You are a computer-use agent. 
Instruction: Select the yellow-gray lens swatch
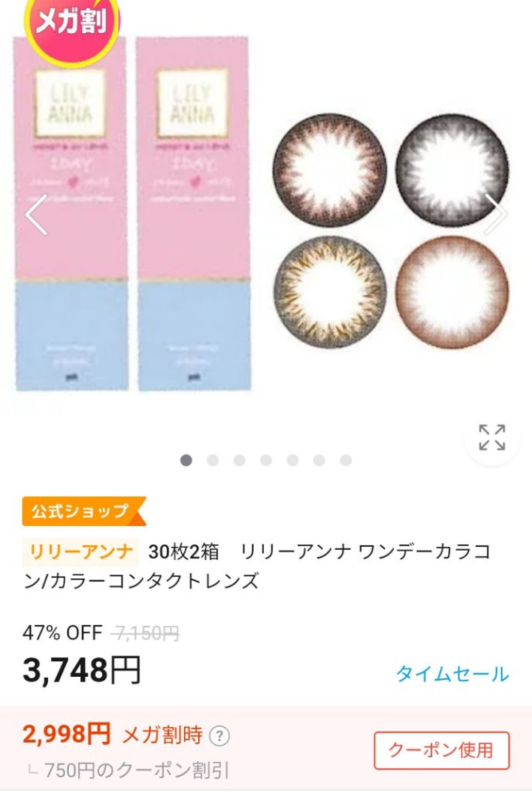click(329, 293)
